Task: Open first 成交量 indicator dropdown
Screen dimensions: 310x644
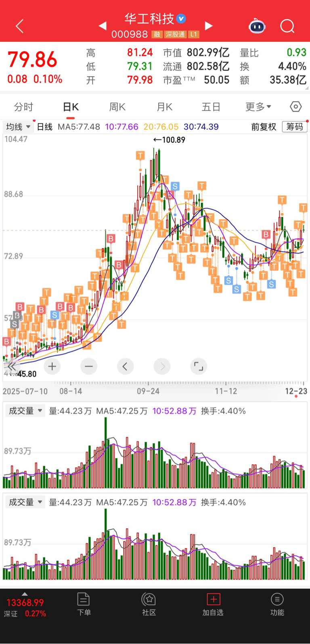Action: pos(25,411)
